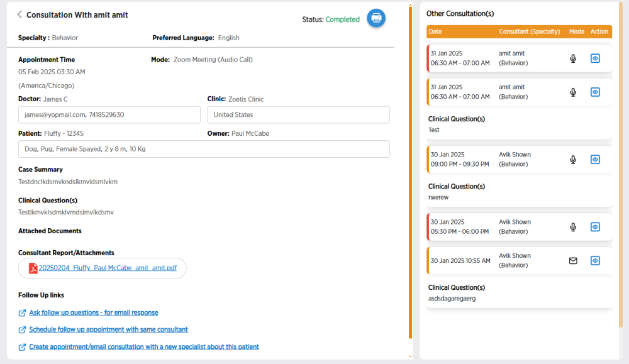Click Case Summary text Testdnclkdsmvkndslkmvldsmlvkm
The image size is (629, 364).
click(68, 182)
